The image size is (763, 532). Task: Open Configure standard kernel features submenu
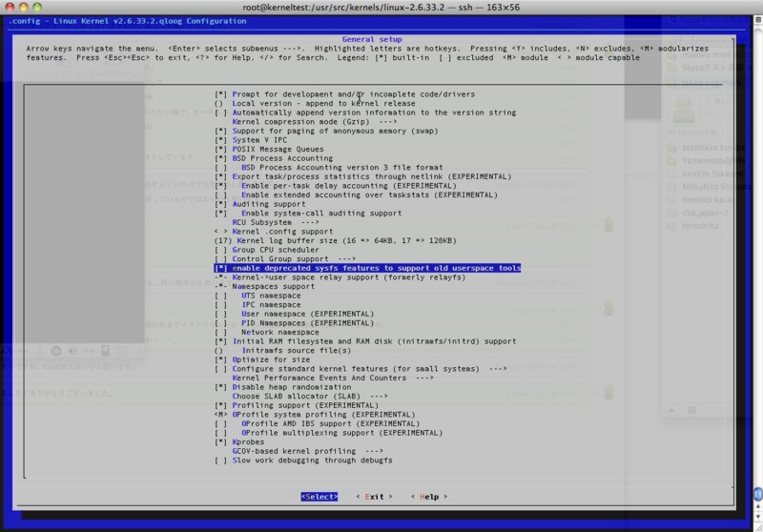point(369,369)
